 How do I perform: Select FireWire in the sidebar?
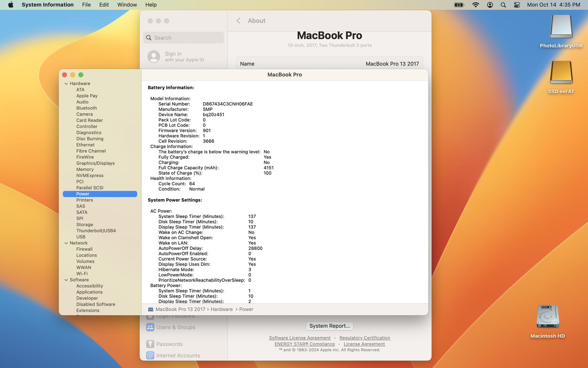point(85,157)
